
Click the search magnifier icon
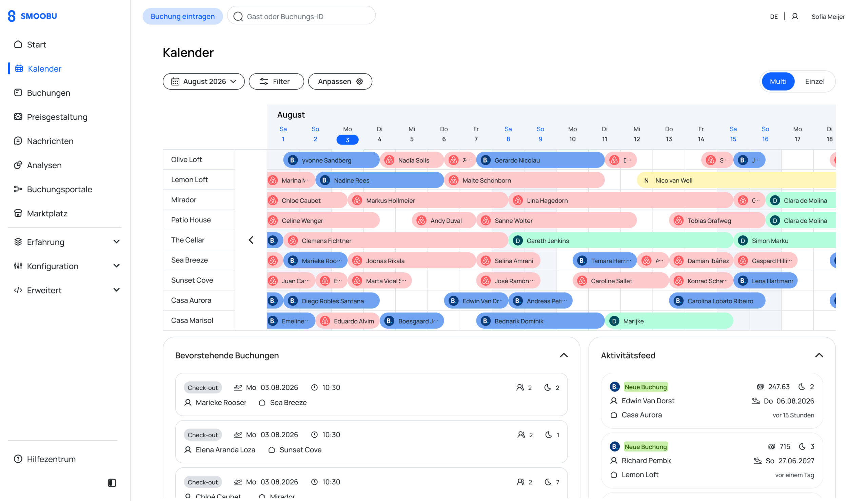[238, 17]
